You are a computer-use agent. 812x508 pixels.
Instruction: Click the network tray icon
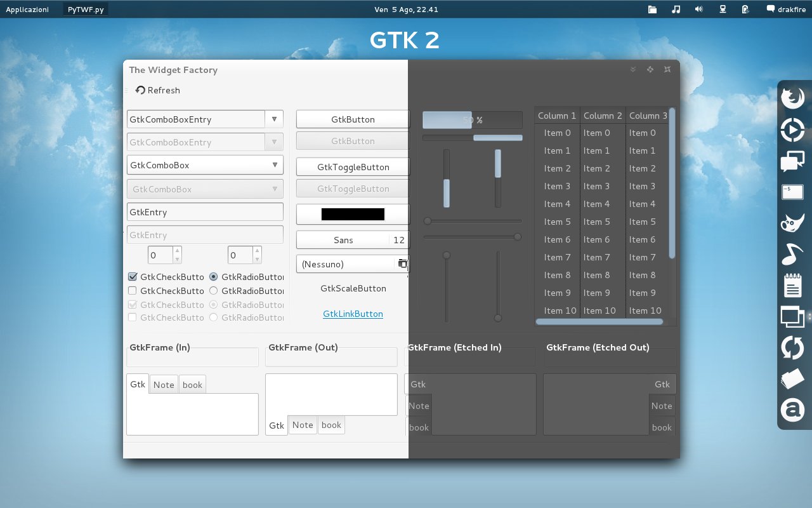coord(722,10)
